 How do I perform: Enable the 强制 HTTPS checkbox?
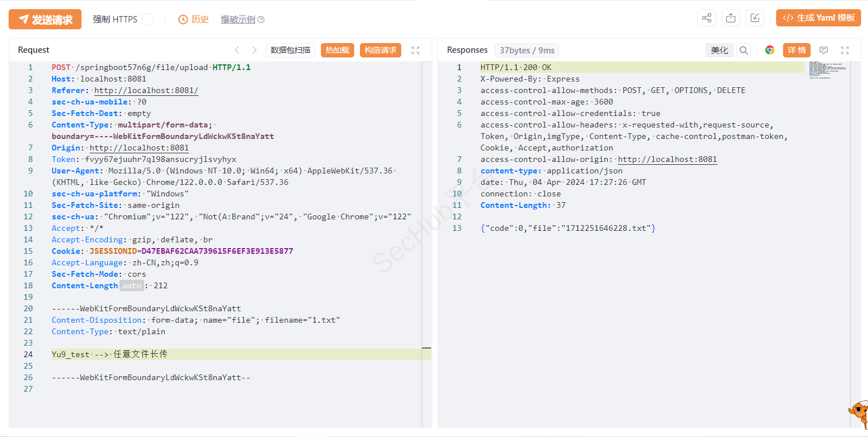pos(148,20)
